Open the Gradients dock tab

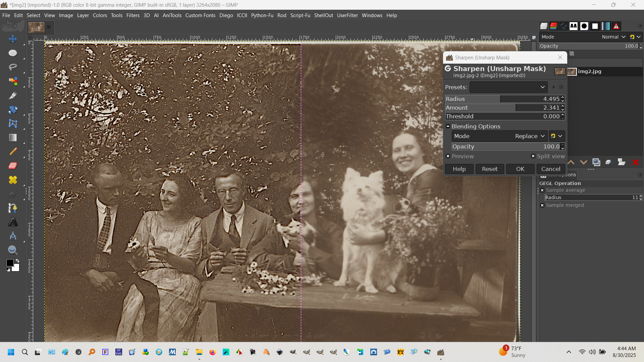606,26
